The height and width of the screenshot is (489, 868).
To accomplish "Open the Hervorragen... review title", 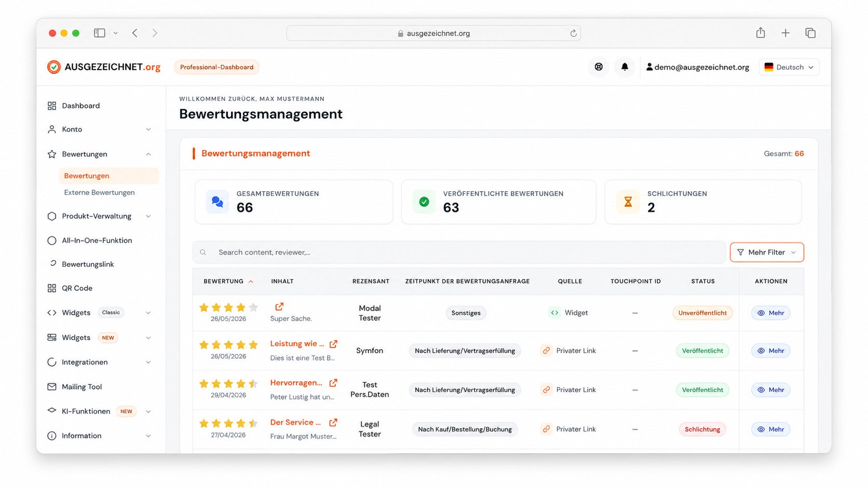I will [296, 383].
